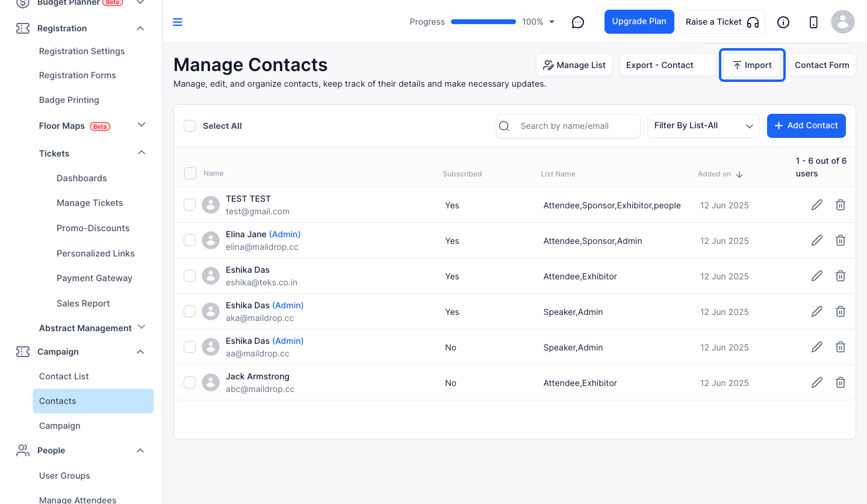
Task: Select the Elina Jane row checkbox
Action: tap(190, 240)
